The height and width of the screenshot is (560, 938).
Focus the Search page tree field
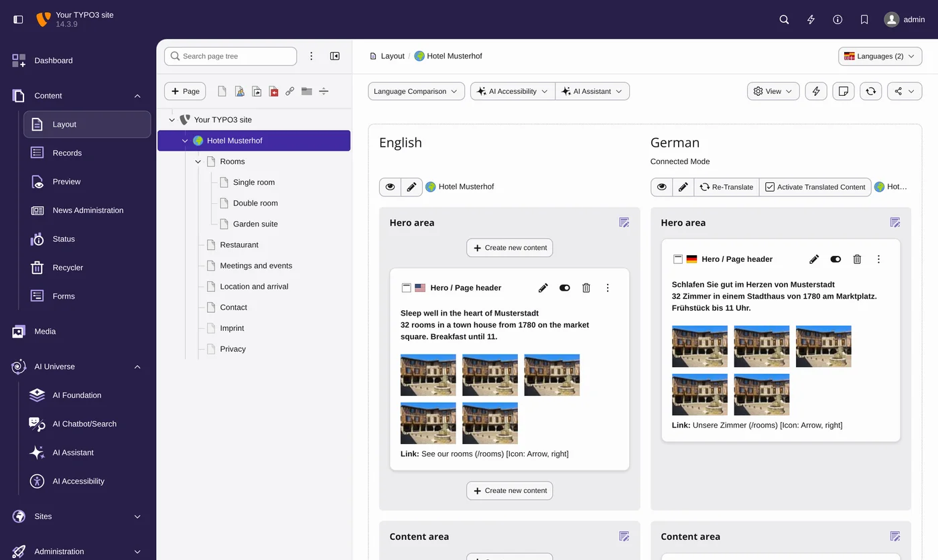(230, 56)
